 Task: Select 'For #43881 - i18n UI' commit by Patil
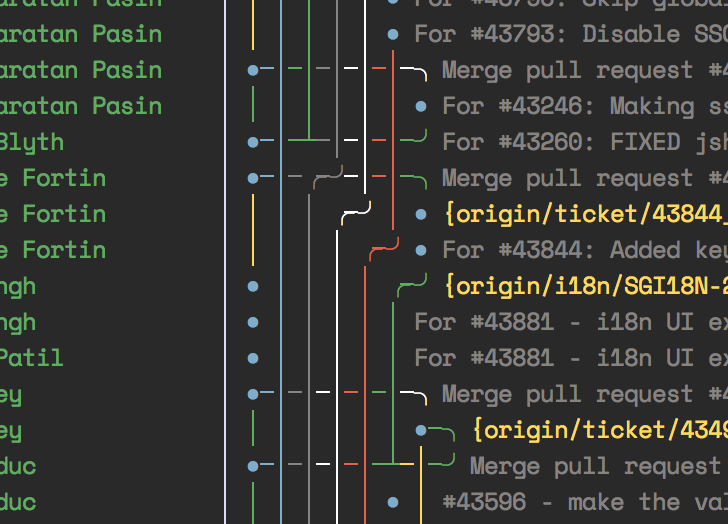[x=571, y=358]
